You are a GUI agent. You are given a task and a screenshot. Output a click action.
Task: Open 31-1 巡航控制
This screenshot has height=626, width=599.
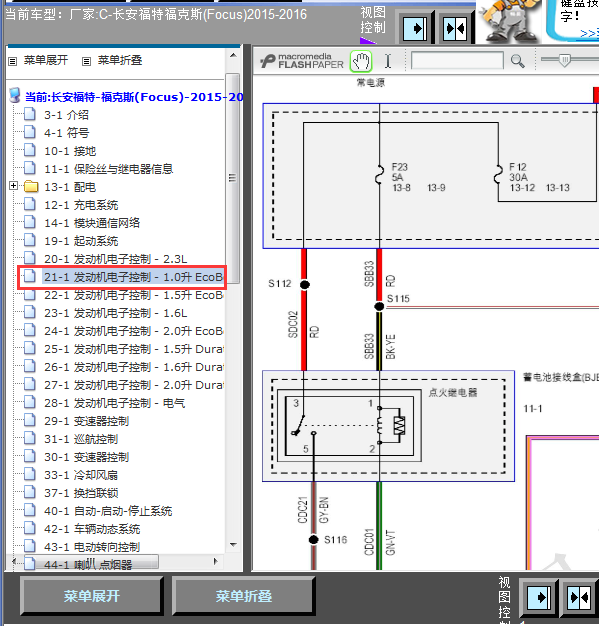tap(81, 439)
